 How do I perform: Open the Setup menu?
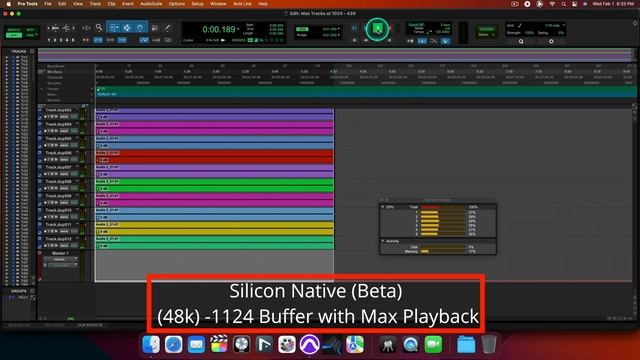point(198,4)
